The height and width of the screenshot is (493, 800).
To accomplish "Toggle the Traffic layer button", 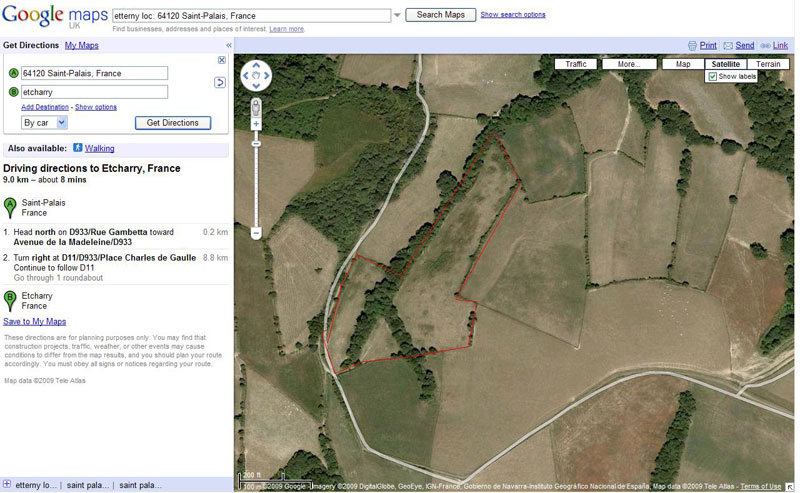I will click(x=576, y=64).
